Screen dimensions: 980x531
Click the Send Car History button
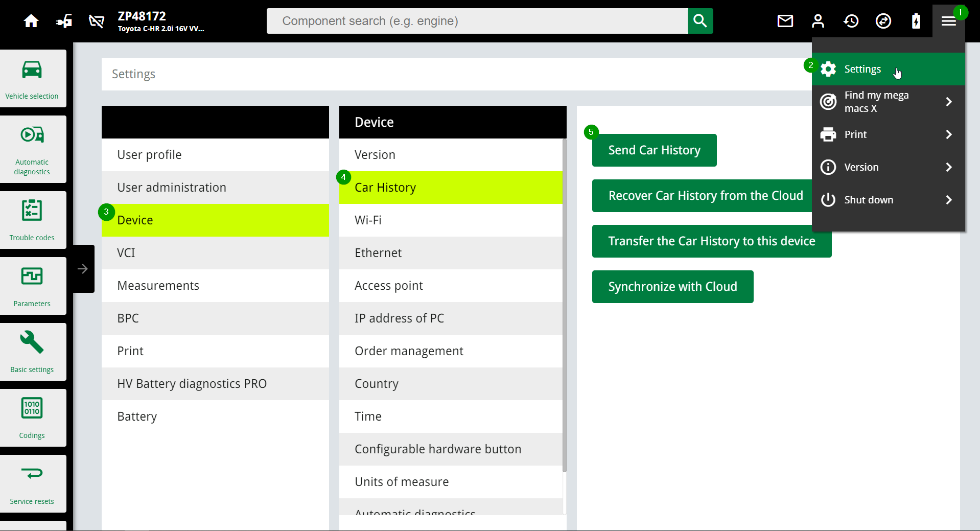click(654, 150)
